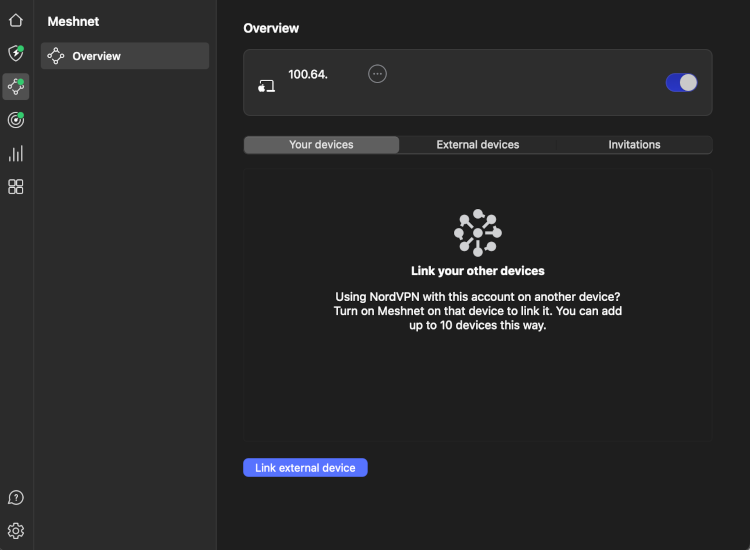Open the settings gear icon
This screenshot has width=750, height=550.
coord(16,531)
